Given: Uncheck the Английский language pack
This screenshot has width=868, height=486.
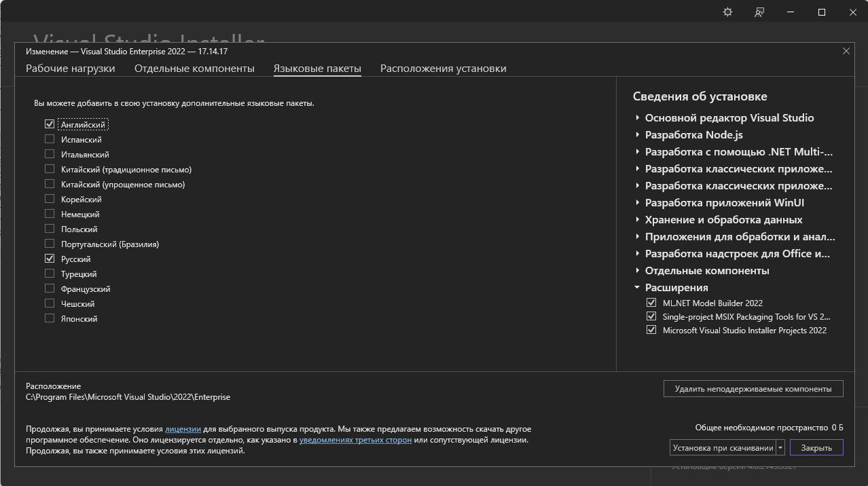Looking at the screenshot, I should pos(50,124).
